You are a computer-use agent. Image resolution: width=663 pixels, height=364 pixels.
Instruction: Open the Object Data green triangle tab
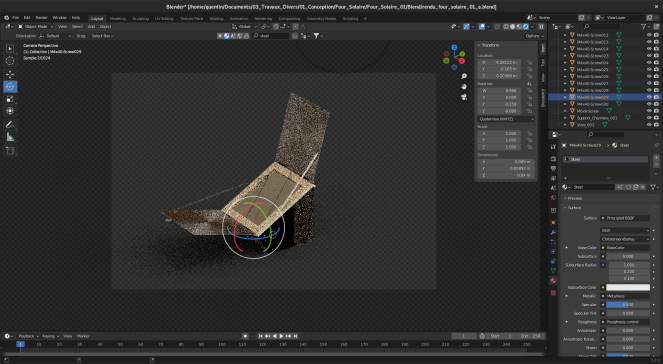[x=553, y=271]
